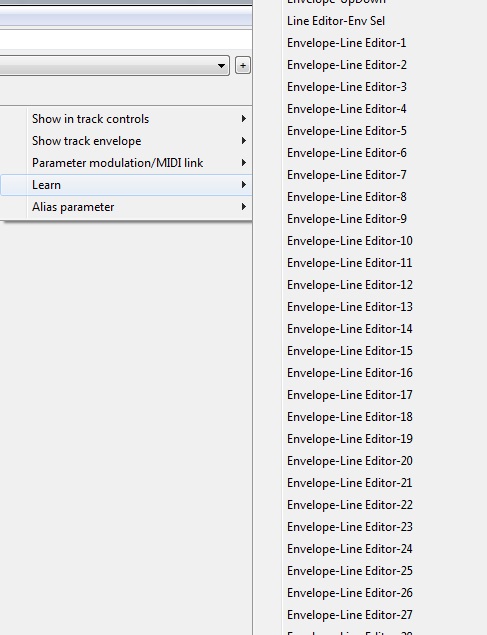Viewport: 487px width, 635px height.
Task: Expand arrow next to Show in track controls
Action: tap(243, 119)
